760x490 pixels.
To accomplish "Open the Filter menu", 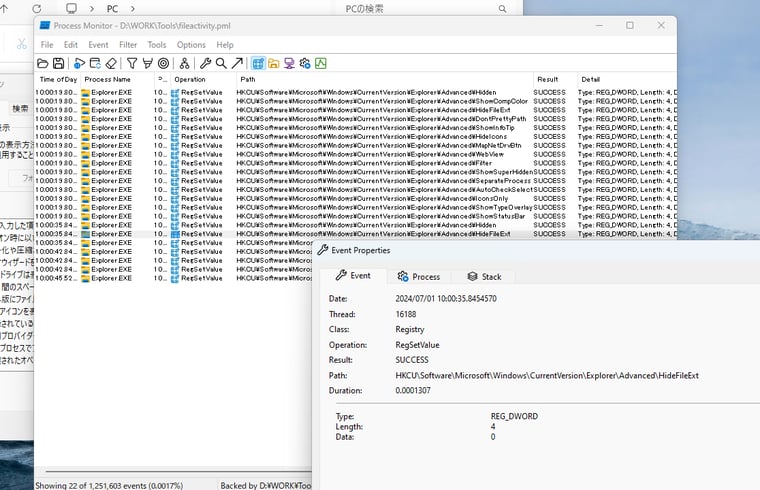I will (128, 45).
